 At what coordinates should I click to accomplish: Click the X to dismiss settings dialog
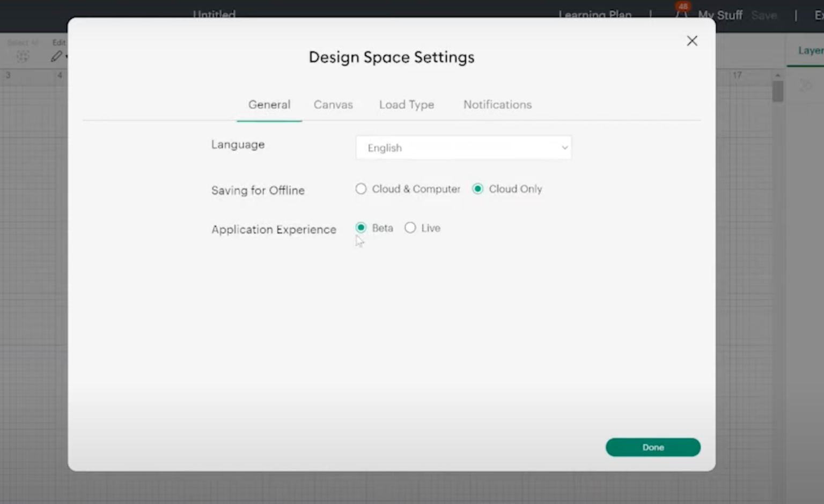[692, 41]
